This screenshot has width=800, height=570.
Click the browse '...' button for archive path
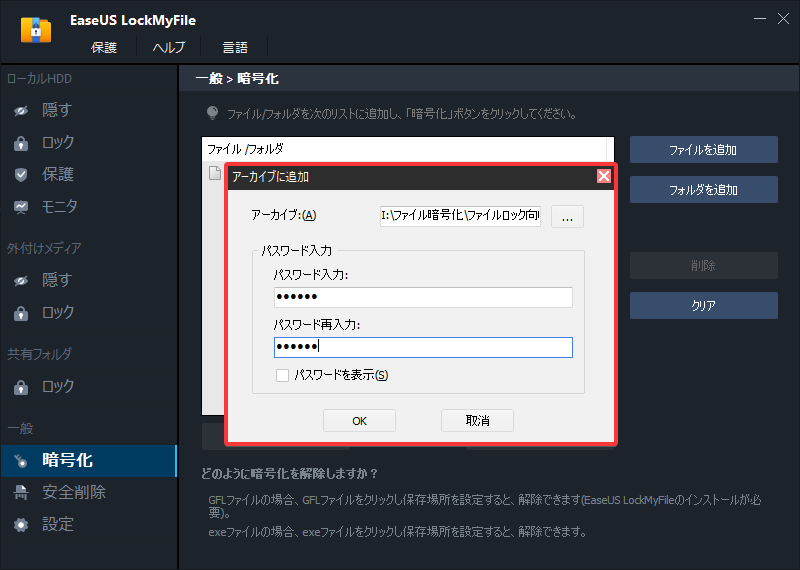point(567,217)
